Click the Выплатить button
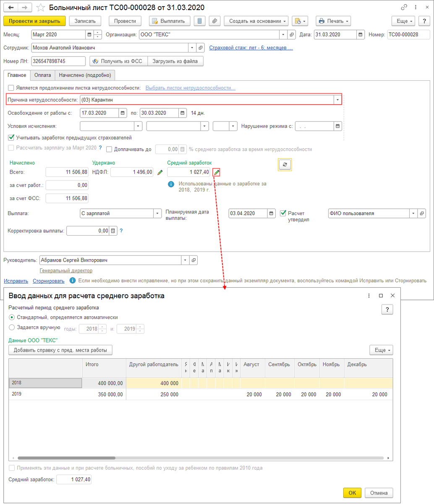434x504 pixels. pyautogui.click(x=170, y=21)
